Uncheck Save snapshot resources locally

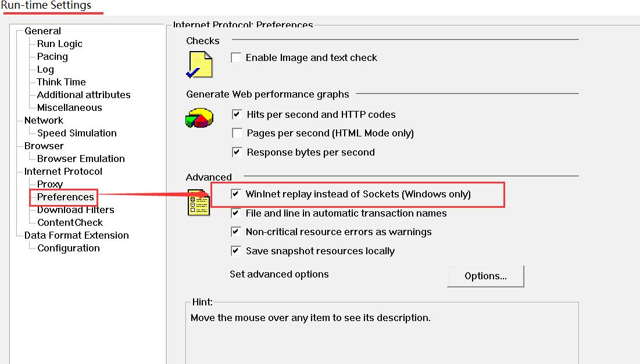tap(236, 251)
